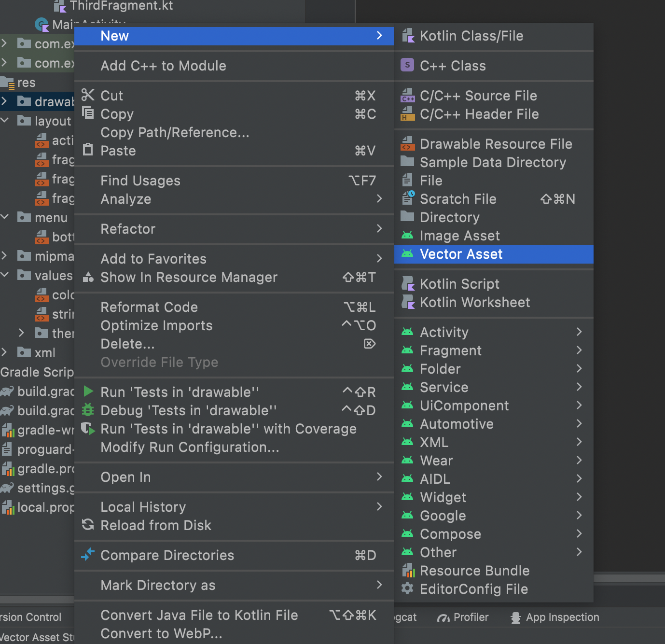
Task: Choose Convert to WebP... entry
Action: tap(234, 633)
